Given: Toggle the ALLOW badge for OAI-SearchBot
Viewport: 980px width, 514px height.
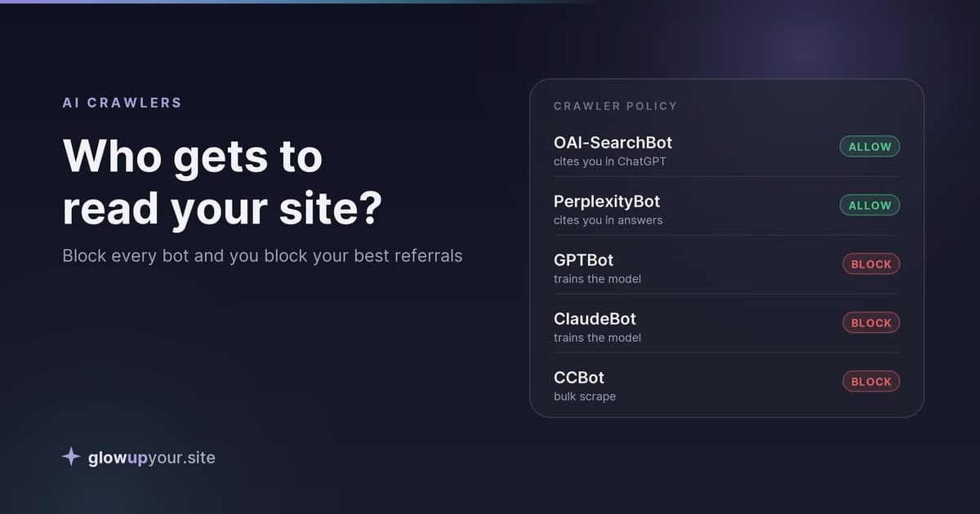Looking at the screenshot, I should point(870,147).
